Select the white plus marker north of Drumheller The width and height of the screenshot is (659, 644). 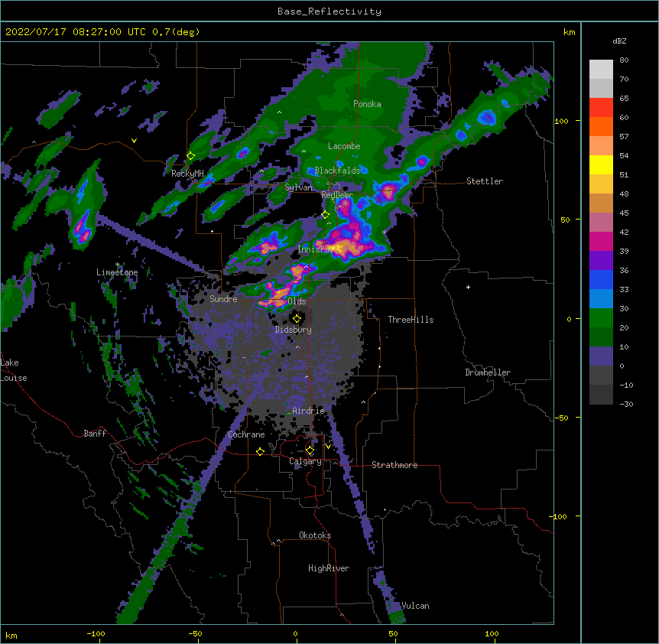tap(468, 287)
